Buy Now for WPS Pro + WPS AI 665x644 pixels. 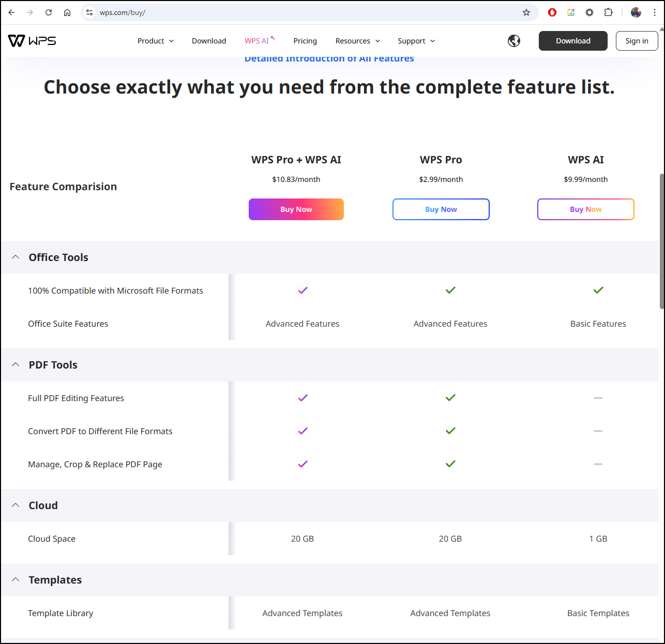coord(296,209)
